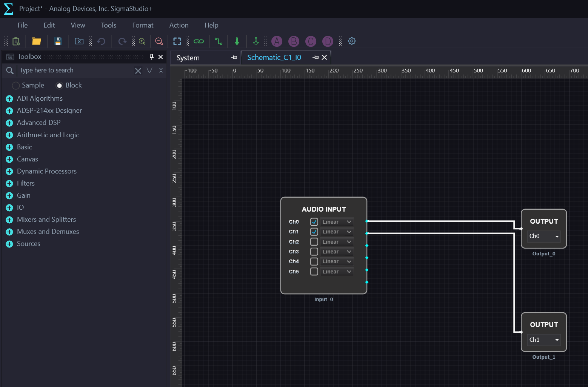Select the purple B circle icon

coord(294,41)
